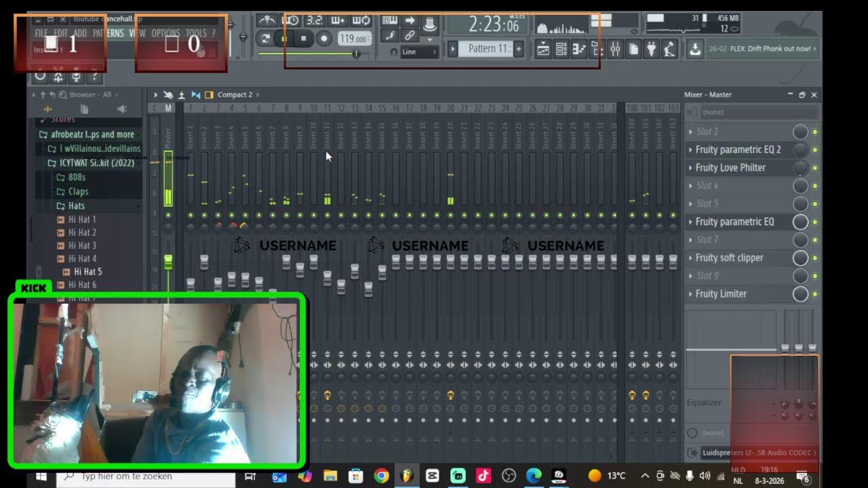
Task: Toggle Fruity parametric EQ 2 green LED
Action: click(x=815, y=150)
